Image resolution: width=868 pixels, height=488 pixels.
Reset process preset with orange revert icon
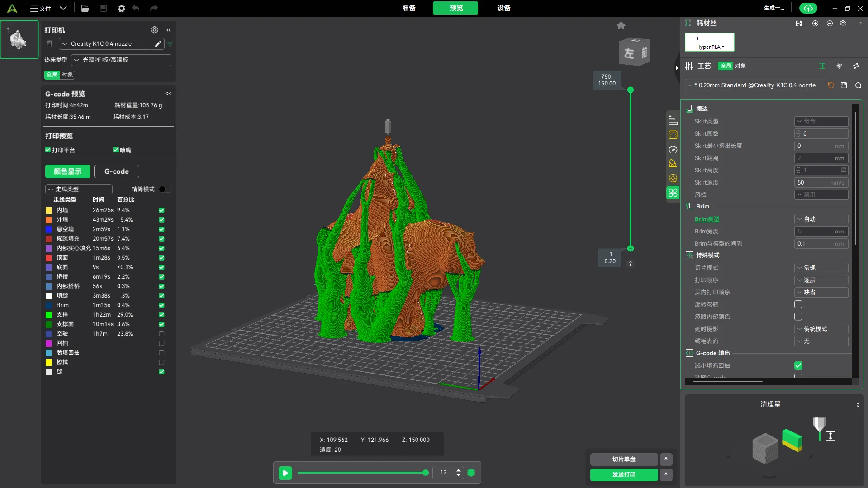click(831, 85)
